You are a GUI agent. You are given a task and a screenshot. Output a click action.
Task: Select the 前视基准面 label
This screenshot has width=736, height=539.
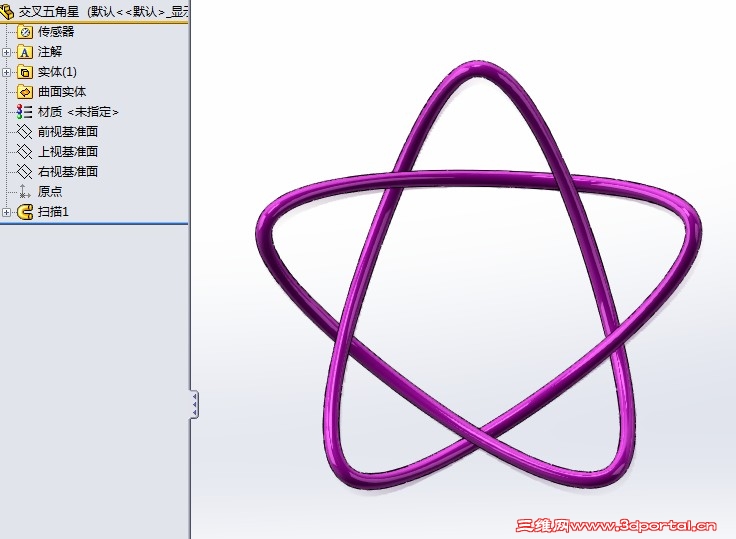(x=68, y=131)
